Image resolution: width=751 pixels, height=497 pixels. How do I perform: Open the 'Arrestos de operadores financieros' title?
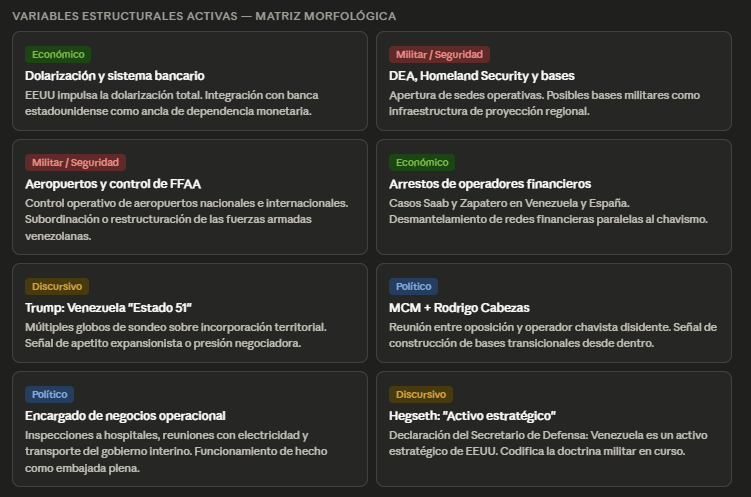click(x=490, y=184)
